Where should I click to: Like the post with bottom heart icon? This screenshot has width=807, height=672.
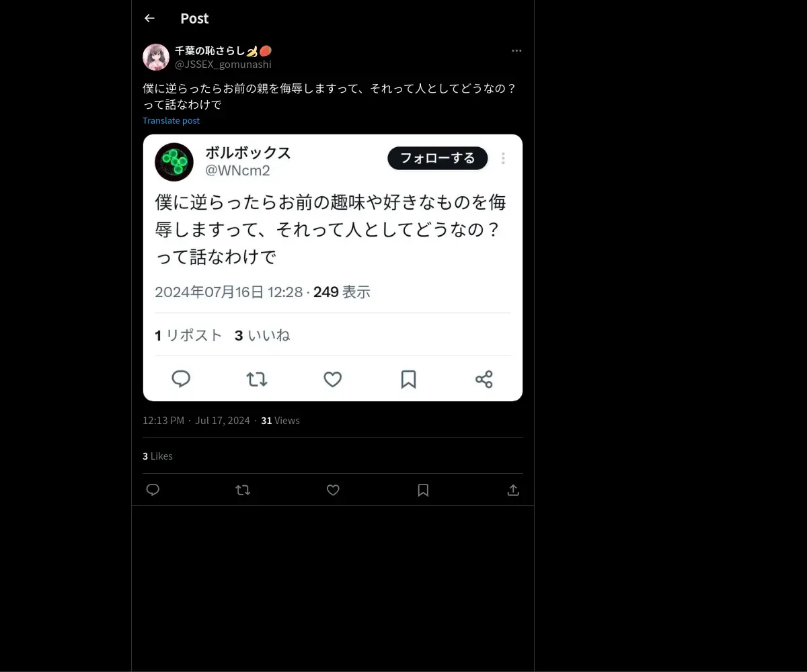tap(333, 490)
